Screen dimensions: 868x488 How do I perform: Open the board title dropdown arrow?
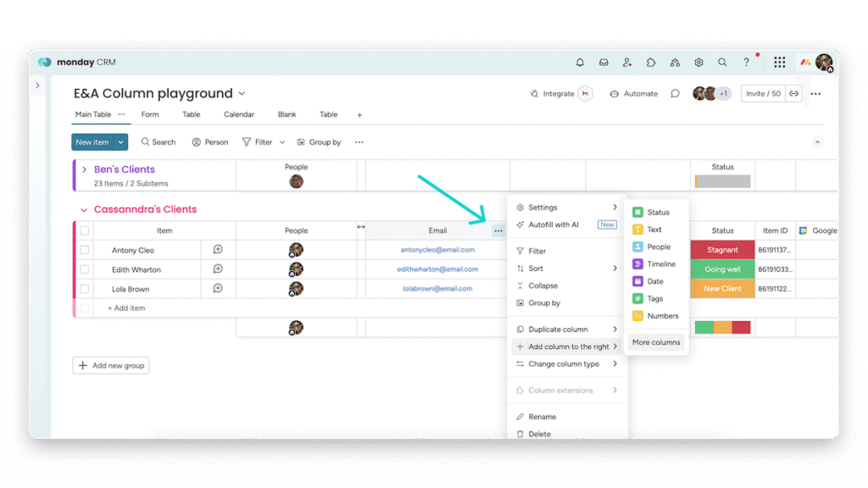click(242, 93)
